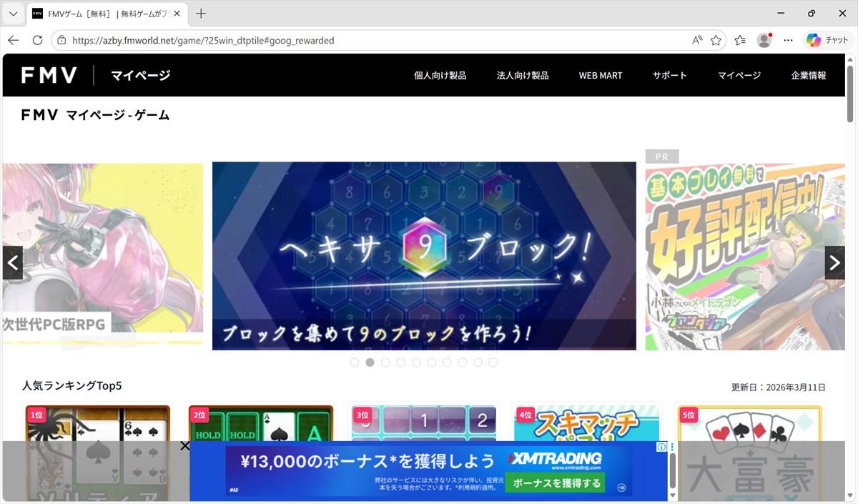Select the third carousel dot indicator
858x504 pixels.
click(x=385, y=362)
